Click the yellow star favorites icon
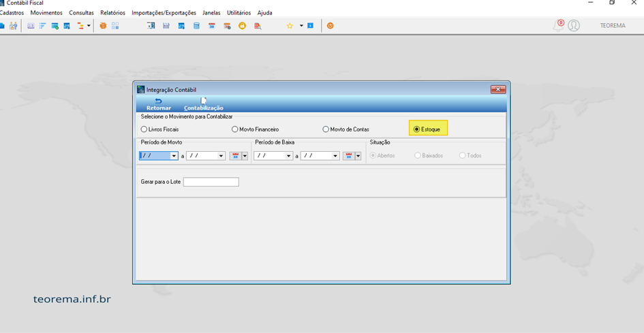Viewport: 644px width, 333px height. coord(290,25)
